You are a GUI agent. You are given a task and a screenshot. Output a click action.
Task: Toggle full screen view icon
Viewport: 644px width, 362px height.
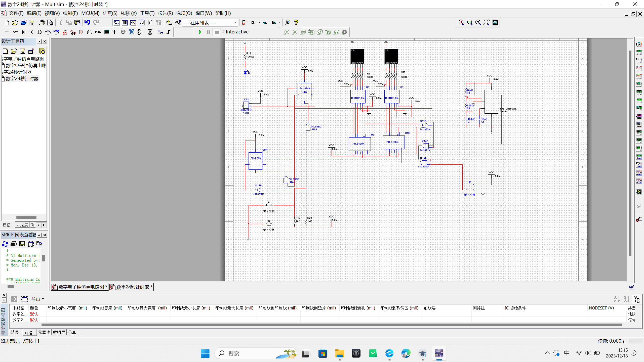click(495, 23)
